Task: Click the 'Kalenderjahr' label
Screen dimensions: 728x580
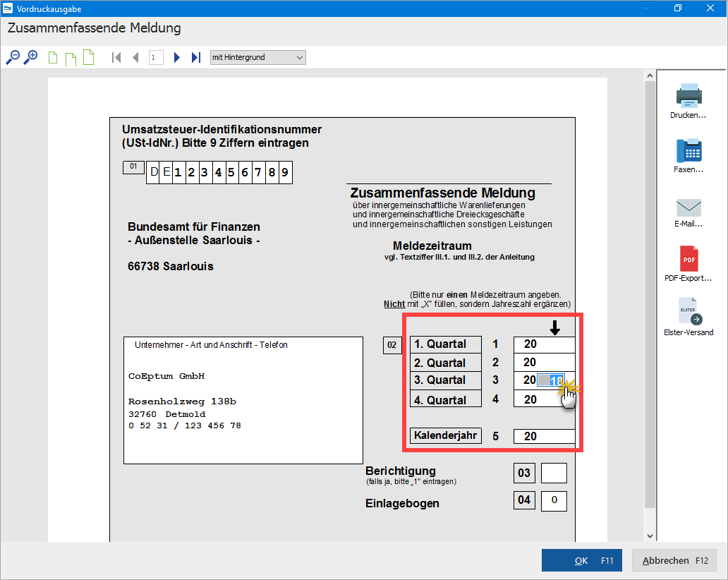Action: pyautogui.click(x=445, y=435)
